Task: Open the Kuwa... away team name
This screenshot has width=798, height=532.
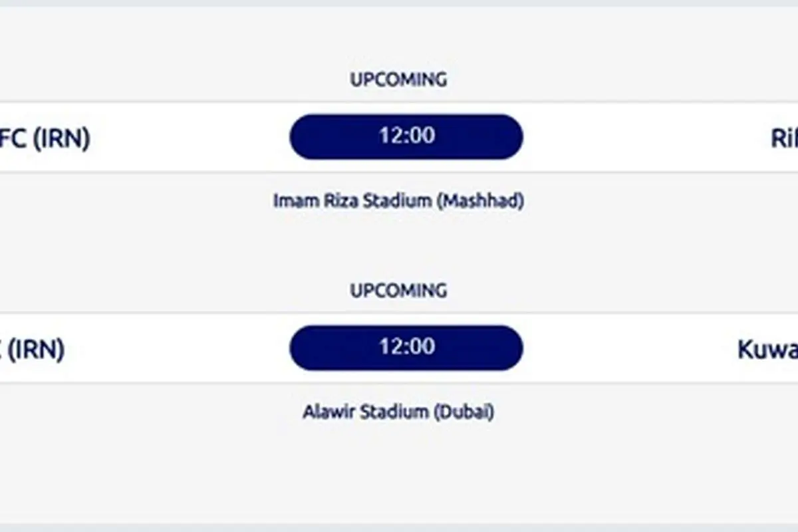Action: (x=768, y=349)
